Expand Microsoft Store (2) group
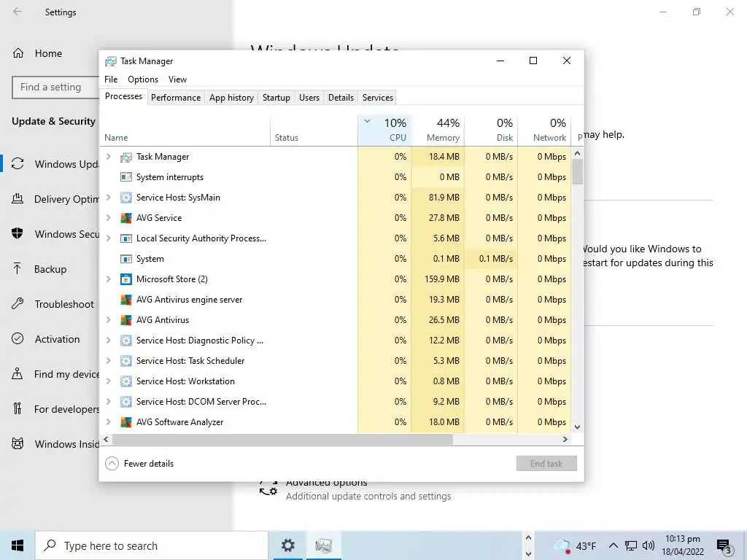Screen dimensions: 747x560 (x=109, y=279)
